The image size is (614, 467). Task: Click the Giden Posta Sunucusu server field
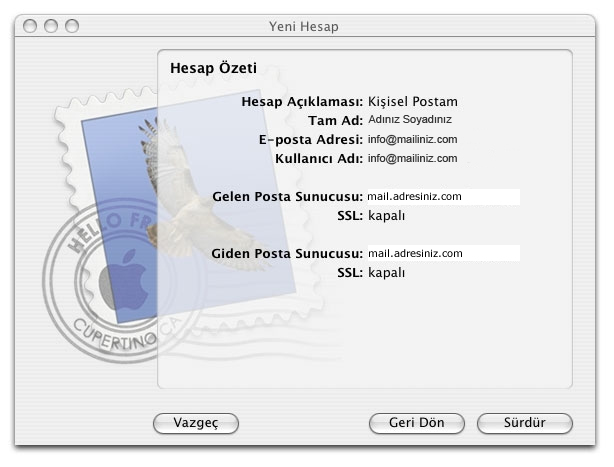(x=442, y=254)
